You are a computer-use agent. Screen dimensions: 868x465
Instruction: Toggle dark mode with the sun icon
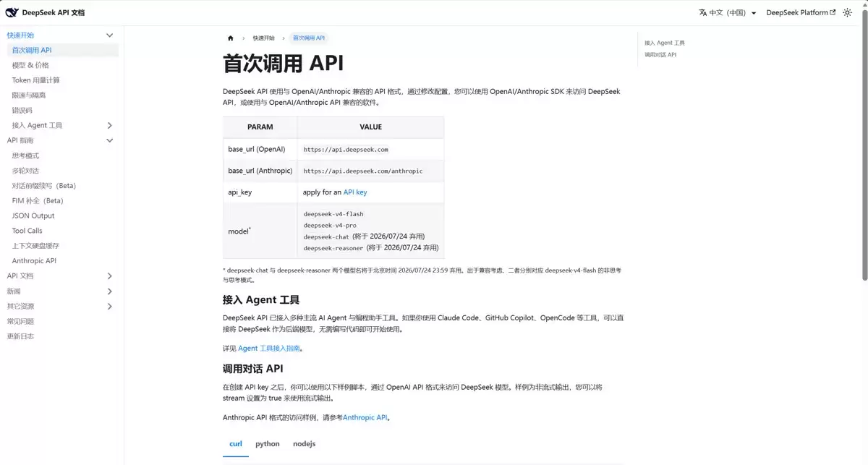click(x=847, y=13)
